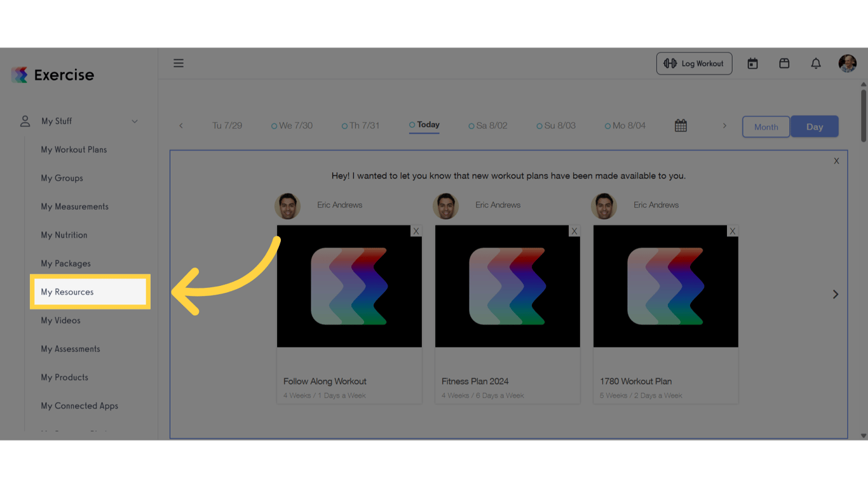
Task: Click the "4 Weeks / 1 Days a Week" text
Action: (x=325, y=396)
